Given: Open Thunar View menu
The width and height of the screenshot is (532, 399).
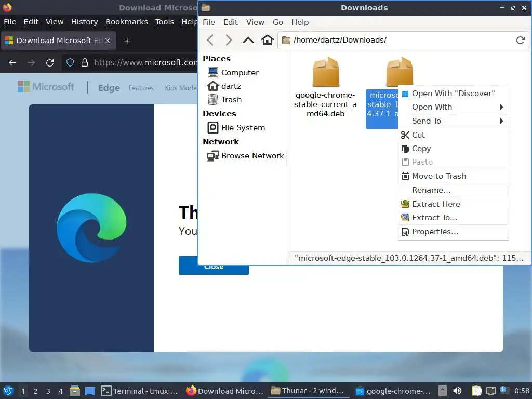Looking at the screenshot, I should tap(255, 22).
